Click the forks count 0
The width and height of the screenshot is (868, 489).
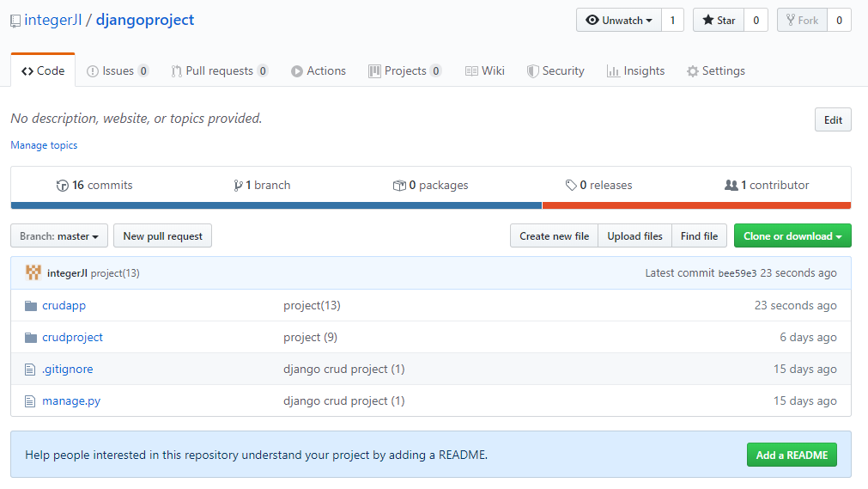click(839, 20)
